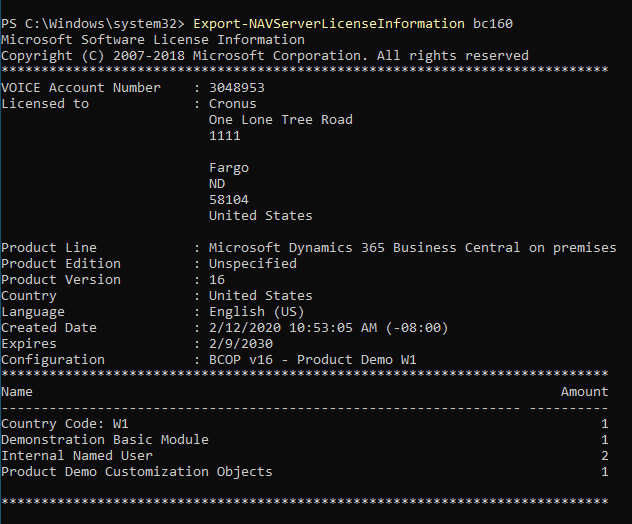
Task: Click the Language value English (US)
Action: 256,312
